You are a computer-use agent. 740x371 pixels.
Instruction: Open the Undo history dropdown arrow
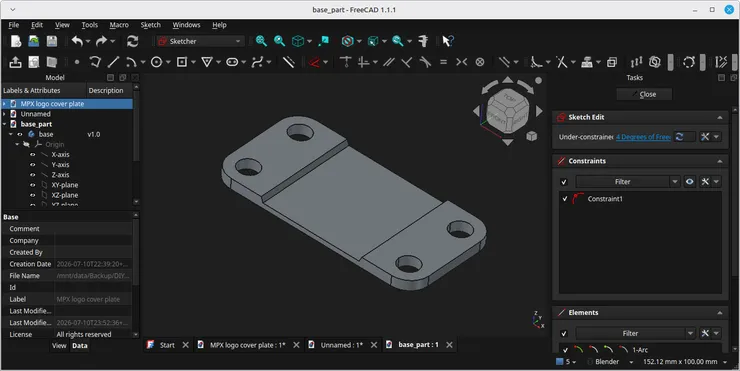[x=88, y=42]
